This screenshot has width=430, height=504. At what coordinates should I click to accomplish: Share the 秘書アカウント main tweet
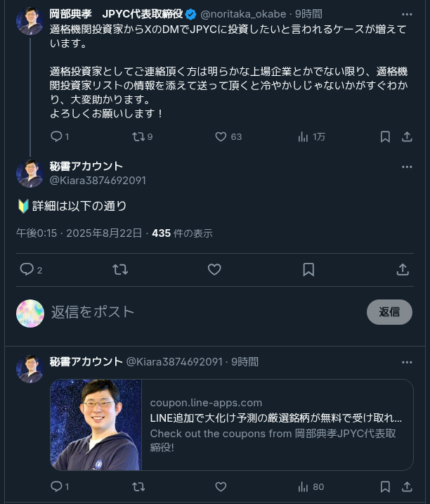(403, 269)
